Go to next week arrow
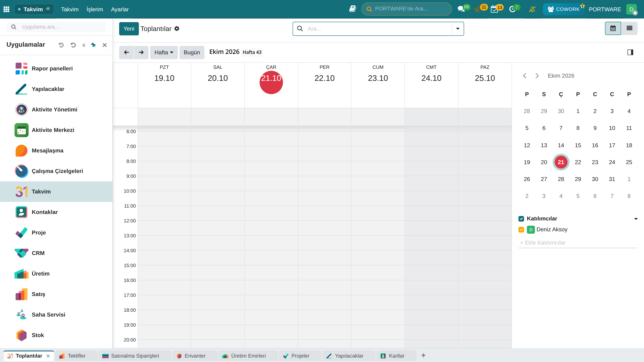This screenshot has width=644, height=362. [141, 52]
